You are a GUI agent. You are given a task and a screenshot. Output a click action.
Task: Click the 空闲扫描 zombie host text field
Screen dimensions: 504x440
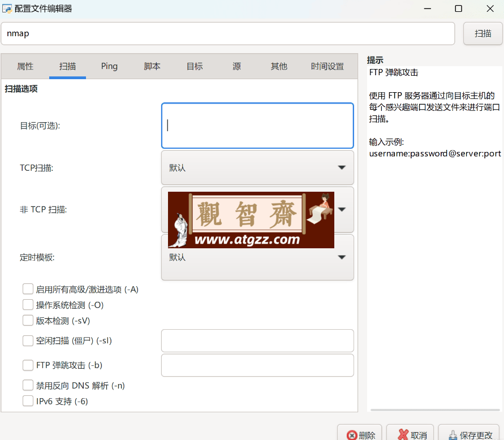[257, 340]
